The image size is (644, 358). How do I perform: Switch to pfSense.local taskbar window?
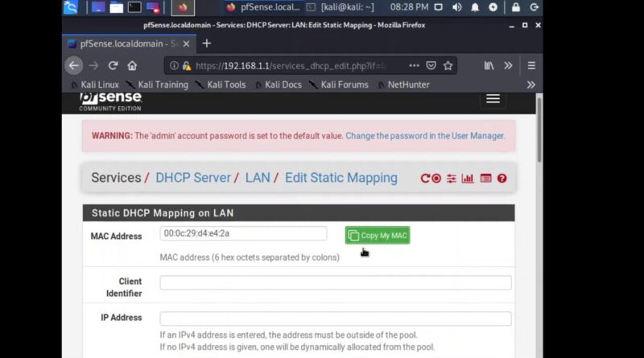click(263, 7)
